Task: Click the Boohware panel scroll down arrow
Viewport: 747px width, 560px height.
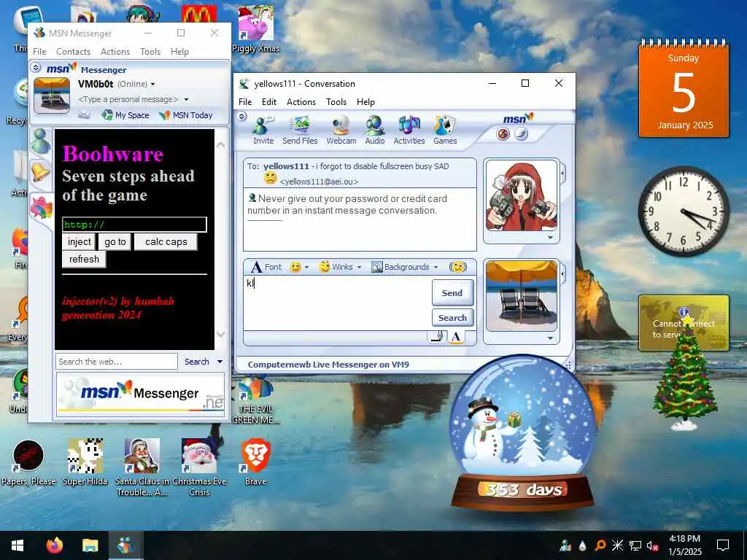Action: [220, 334]
